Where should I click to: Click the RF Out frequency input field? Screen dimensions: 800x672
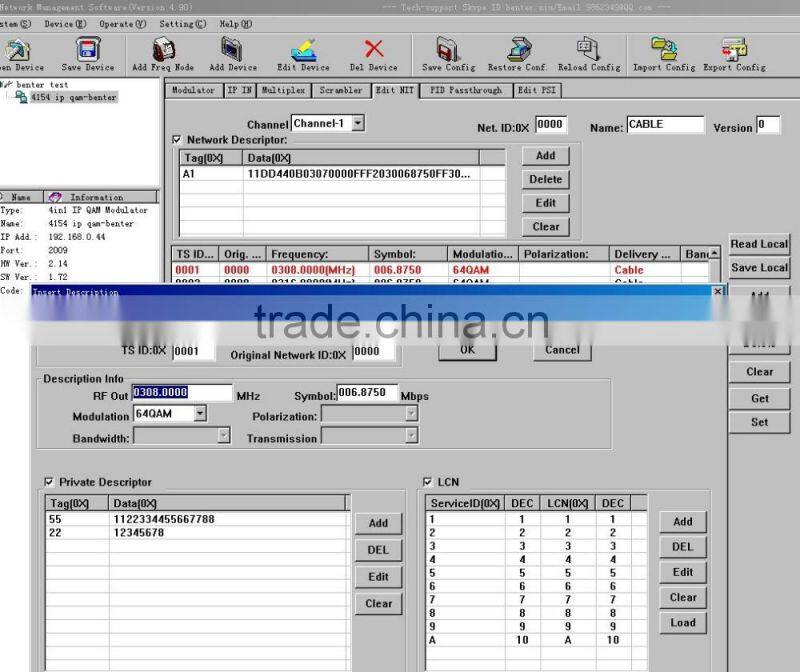pyautogui.click(x=181, y=393)
